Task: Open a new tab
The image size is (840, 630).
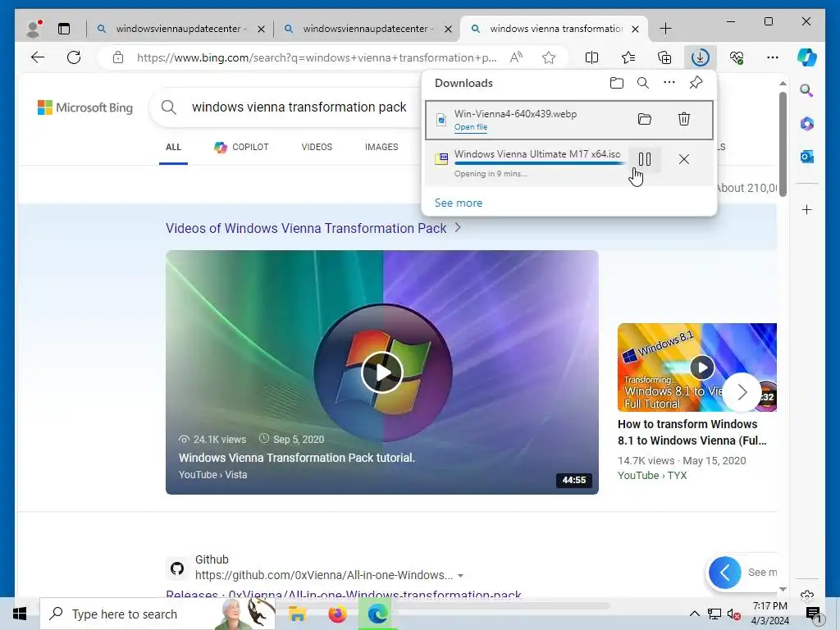Action: click(665, 29)
